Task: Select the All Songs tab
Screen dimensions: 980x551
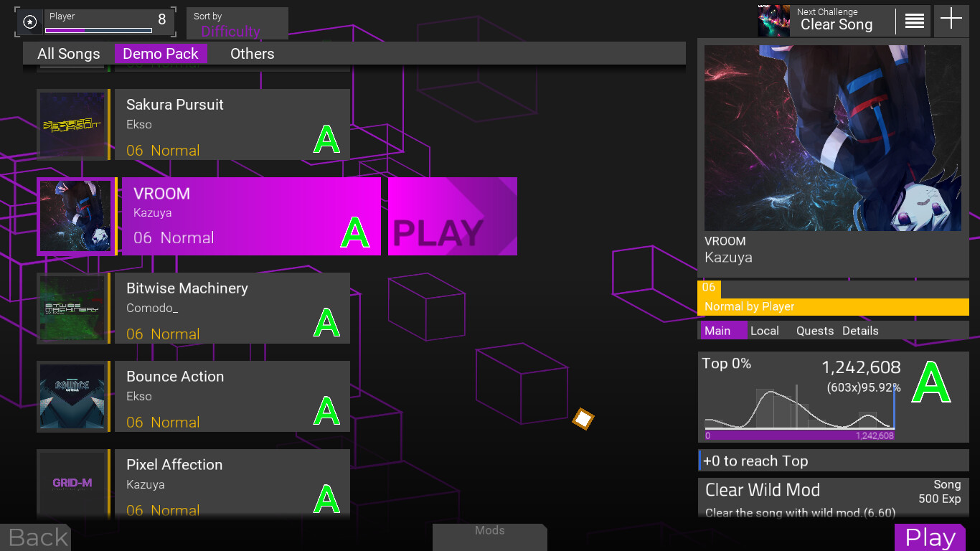Action: (69, 53)
